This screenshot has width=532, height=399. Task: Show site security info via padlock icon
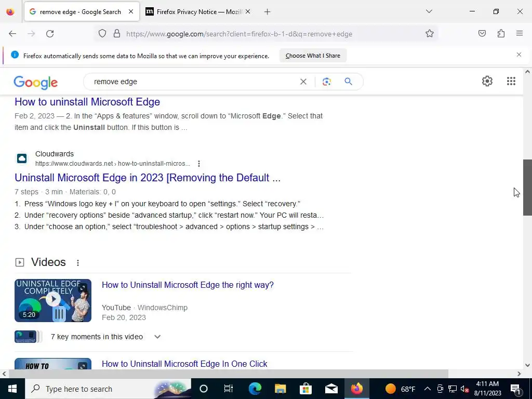click(x=117, y=34)
